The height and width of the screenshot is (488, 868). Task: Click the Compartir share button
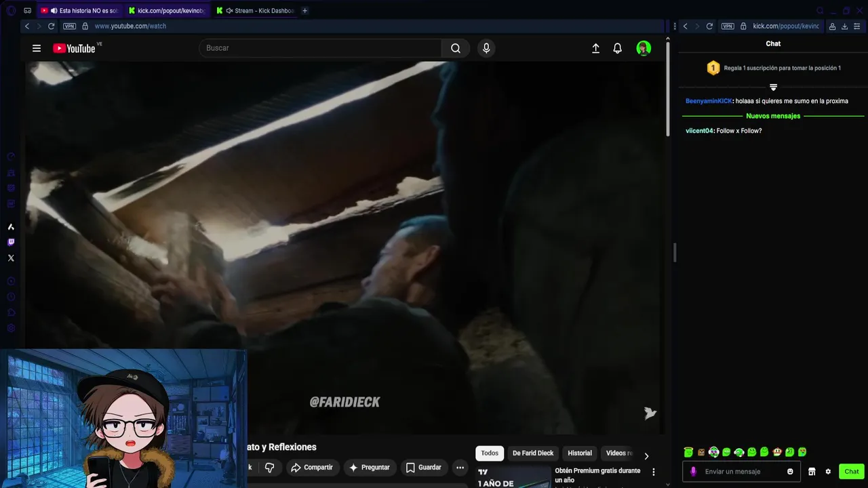312,467
